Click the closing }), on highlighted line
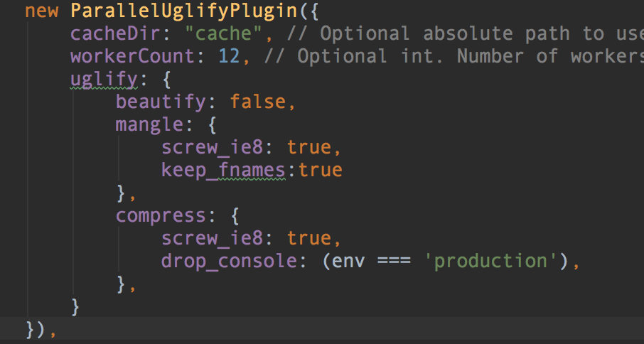 (41, 330)
